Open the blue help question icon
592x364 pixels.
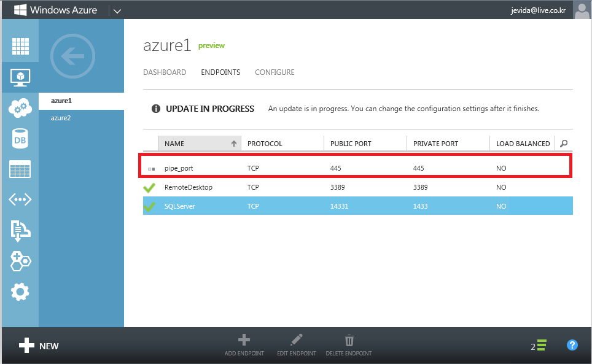click(572, 345)
